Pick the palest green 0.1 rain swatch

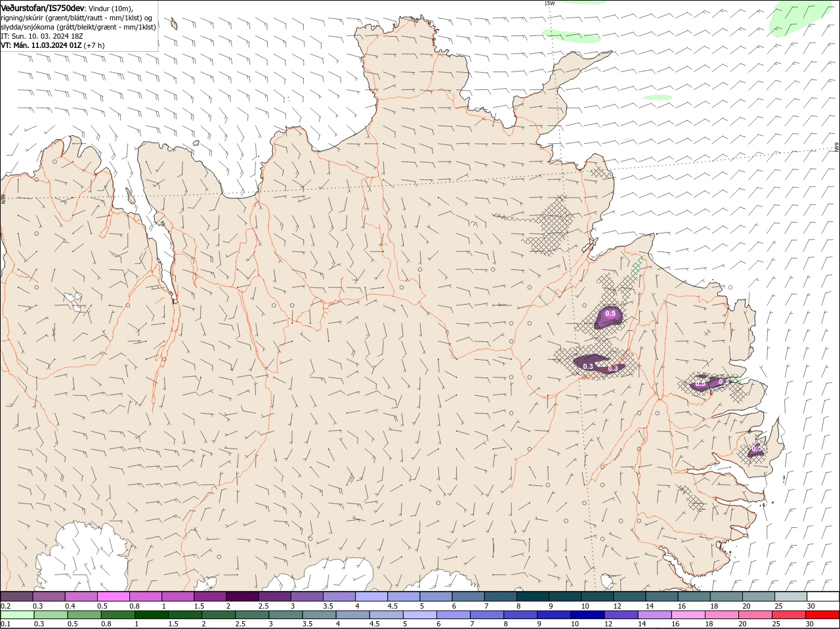(x=18, y=615)
